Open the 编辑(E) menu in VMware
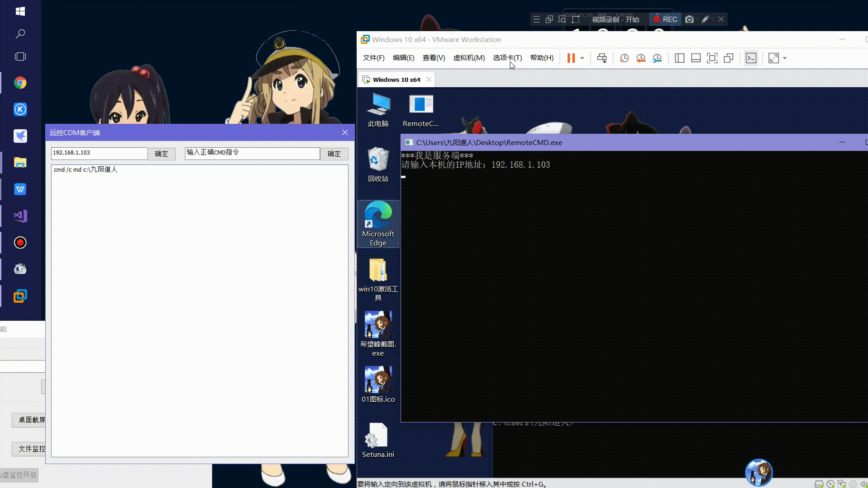Image resolution: width=868 pixels, height=488 pixels. (x=403, y=58)
